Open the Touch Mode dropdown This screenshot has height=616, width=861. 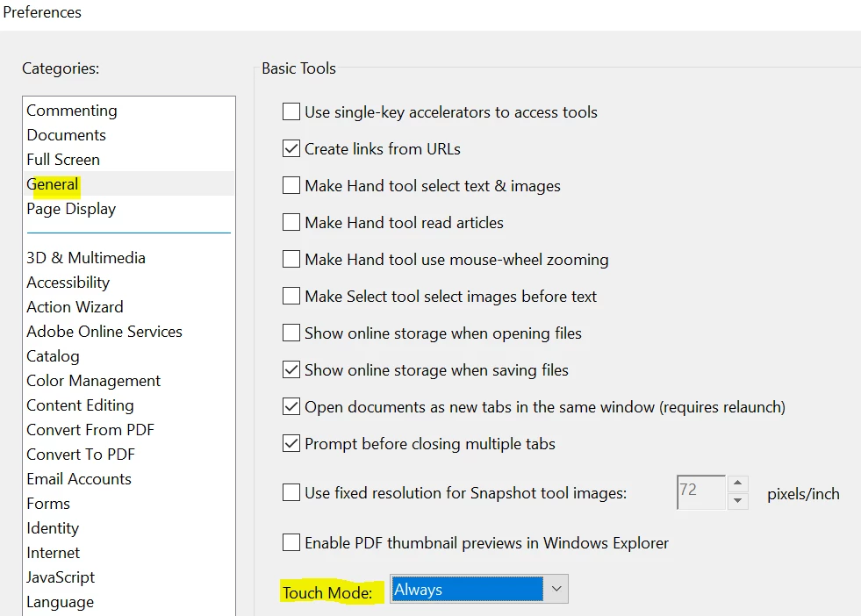pyautogui.click(x=556, y=590)
